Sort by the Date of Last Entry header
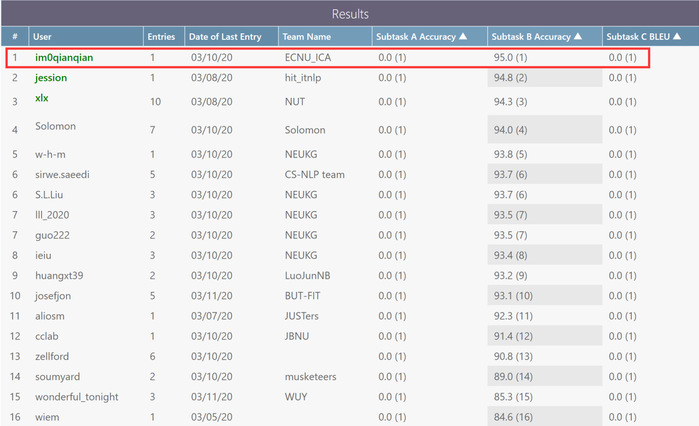Screen dimensions: 699x426 pyautogui.click(x=226, y=37)
